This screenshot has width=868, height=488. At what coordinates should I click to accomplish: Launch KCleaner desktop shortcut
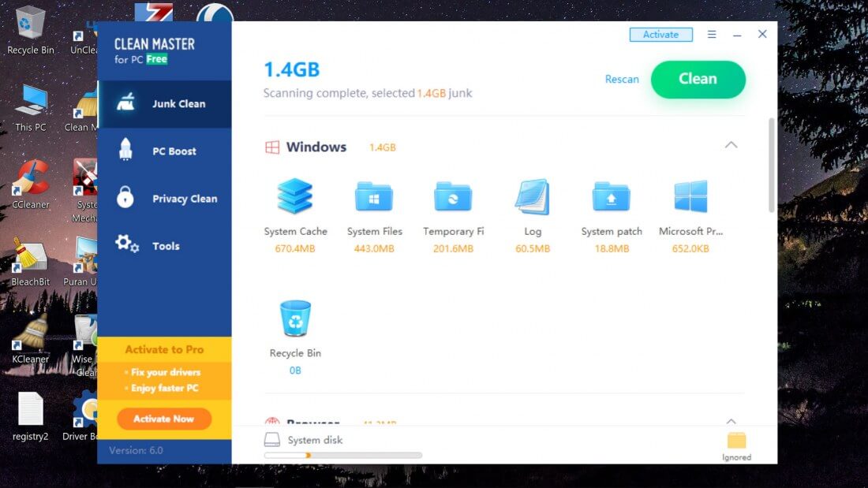click(x=31, y=340)
